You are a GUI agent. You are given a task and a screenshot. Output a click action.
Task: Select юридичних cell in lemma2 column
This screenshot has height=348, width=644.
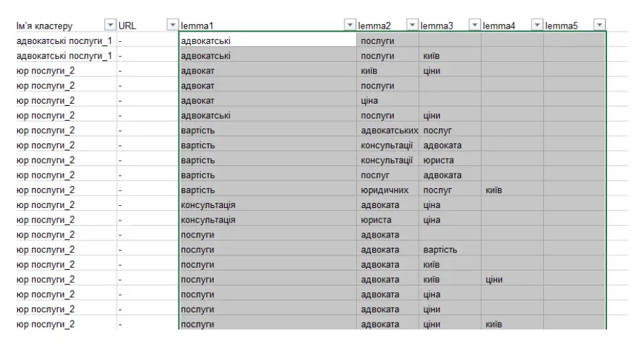(387, 190)
